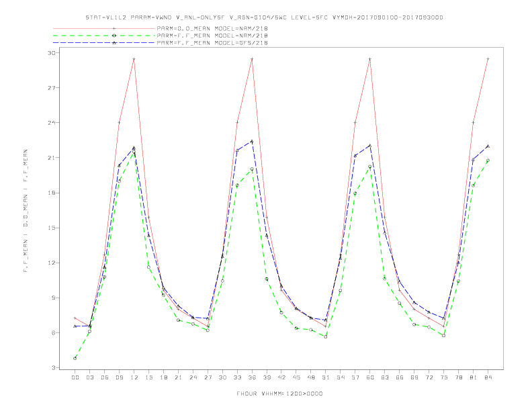Screen dimensions: 532x411
Task: Click y-axis tick label 6
Action: 53,332
